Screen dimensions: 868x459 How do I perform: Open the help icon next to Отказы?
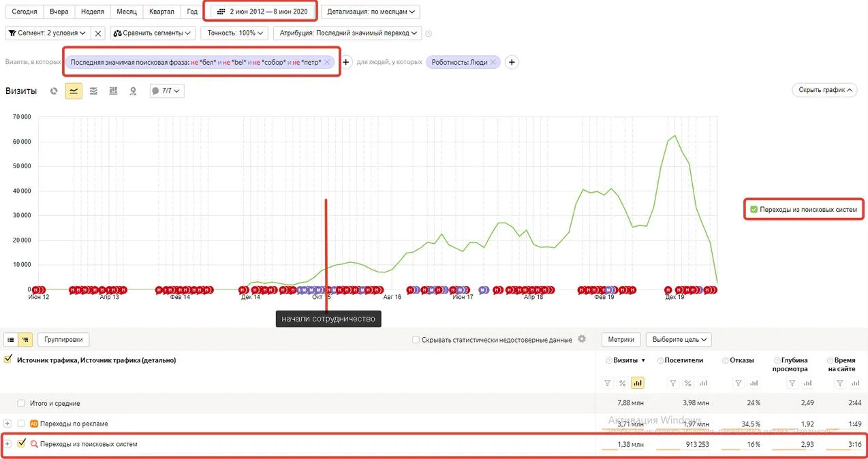click(x=724, y=360)
